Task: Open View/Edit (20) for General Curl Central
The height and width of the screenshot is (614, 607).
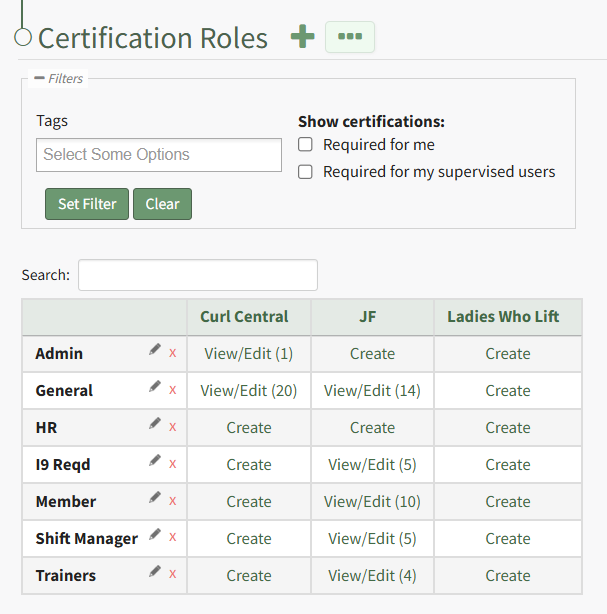Action: point(249,391)
